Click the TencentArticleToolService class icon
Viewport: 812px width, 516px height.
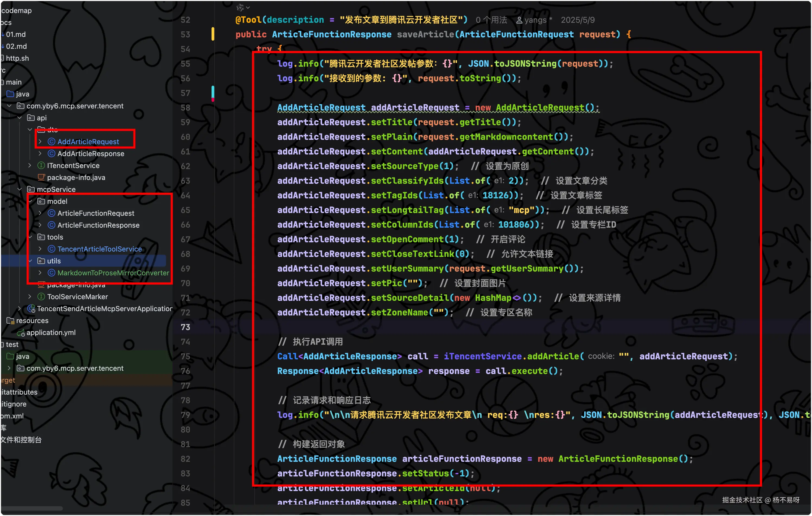coord(51,249)
